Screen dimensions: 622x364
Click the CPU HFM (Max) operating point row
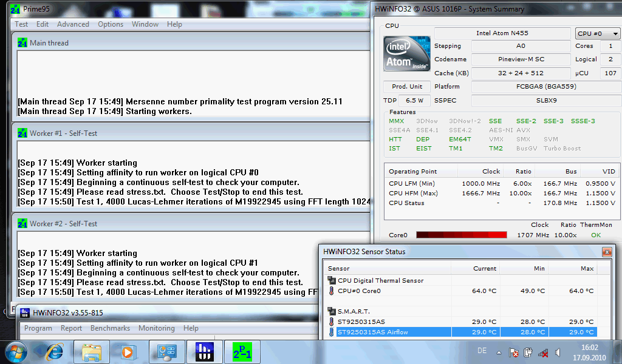[502, 194]
